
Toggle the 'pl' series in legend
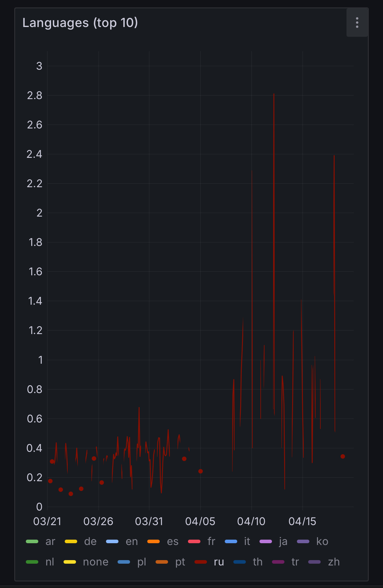(x=142, y=562)
